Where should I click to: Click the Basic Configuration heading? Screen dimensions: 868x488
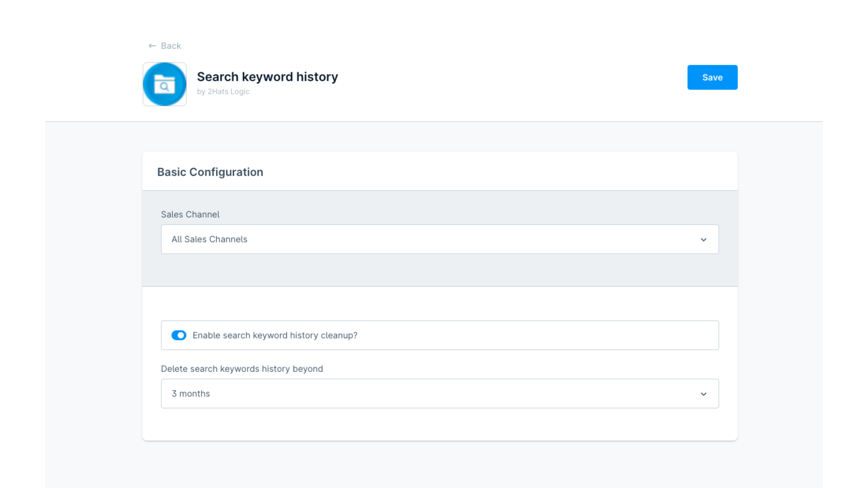pyautogui.click(x=210, y=172)
